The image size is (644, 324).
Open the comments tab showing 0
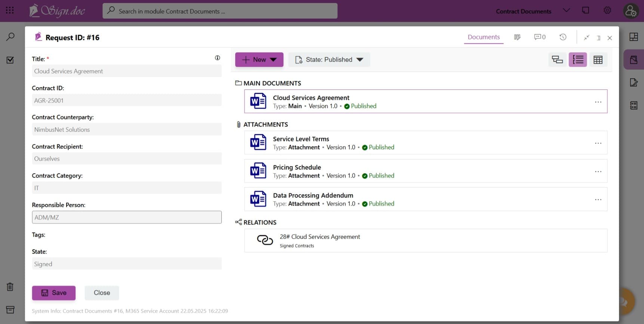pyautogui.click(x=540, y=37)
